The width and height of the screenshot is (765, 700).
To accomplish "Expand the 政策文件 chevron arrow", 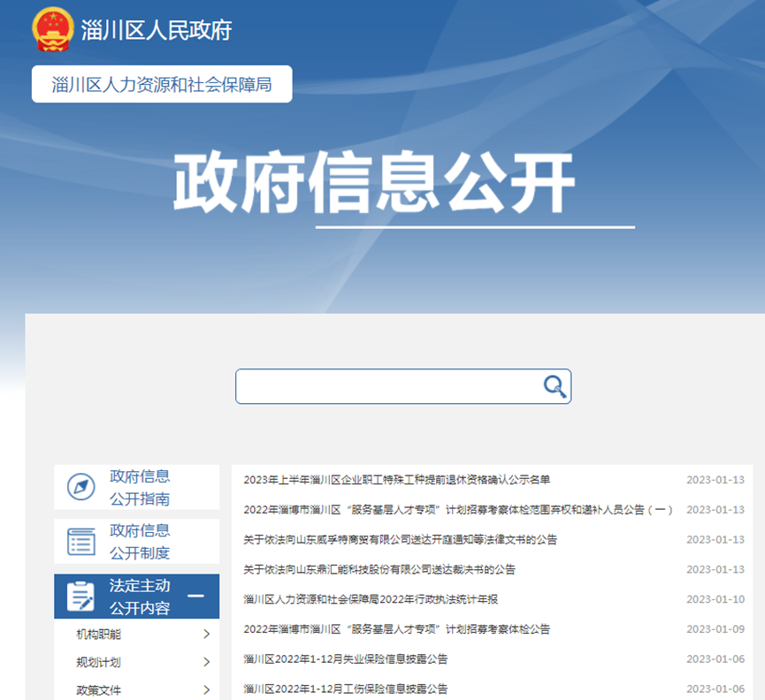I will tap(206, 690).
